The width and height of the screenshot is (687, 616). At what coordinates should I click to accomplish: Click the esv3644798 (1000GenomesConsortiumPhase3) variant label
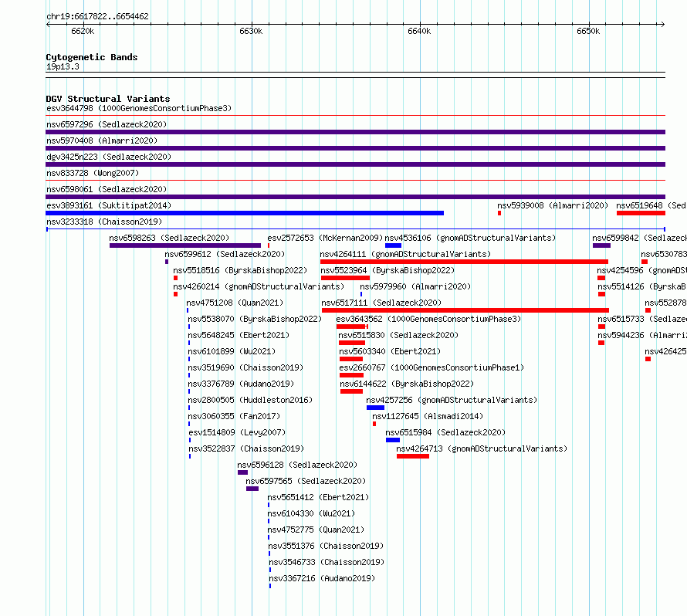(139, 108)
